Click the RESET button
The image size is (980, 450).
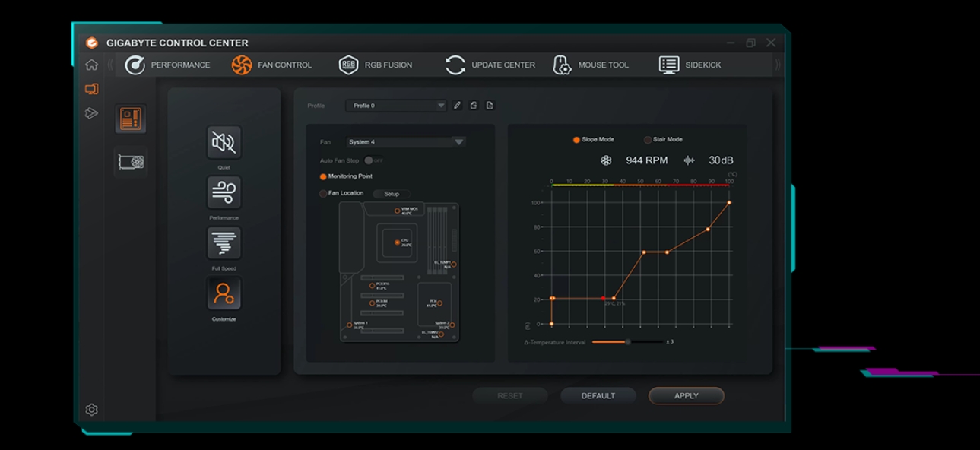510,396
